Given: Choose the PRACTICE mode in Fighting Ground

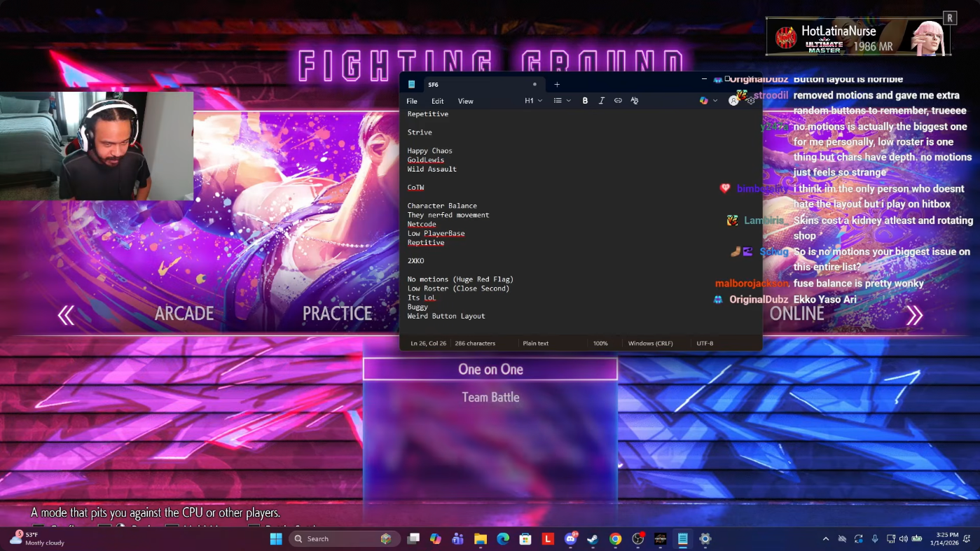Looking at the screenshot, I should [337, 314].
